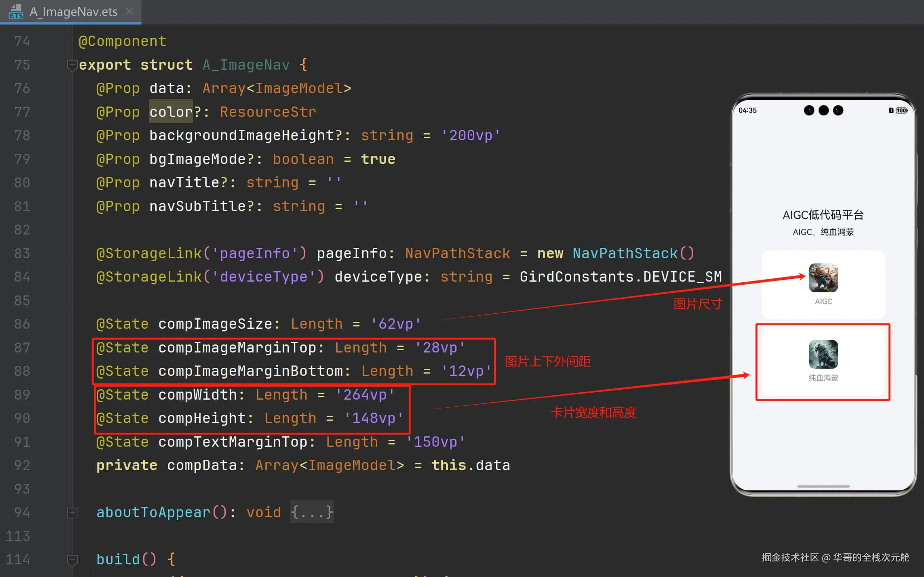
Task: Tap the 纯血鸿蒙 image icon in the preview
Action: tap(823, 354)
